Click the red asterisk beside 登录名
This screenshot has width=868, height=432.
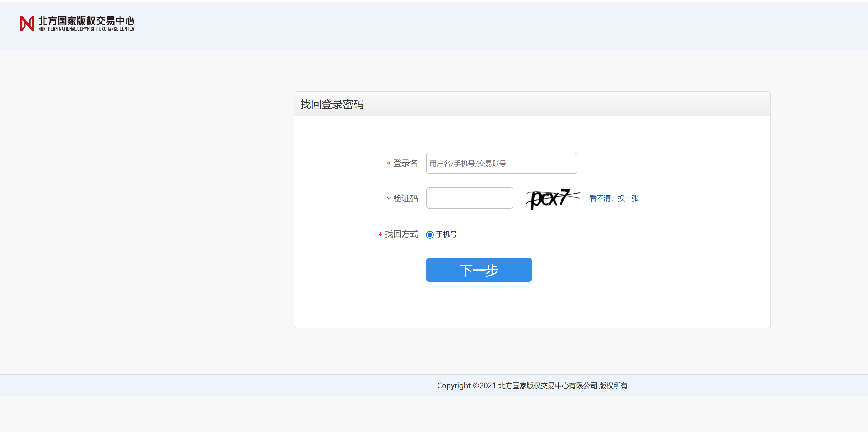[x=389, y=164]
